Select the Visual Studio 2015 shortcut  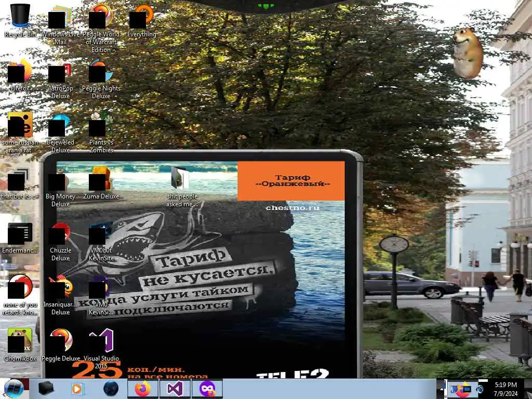[x=101, y=349]
